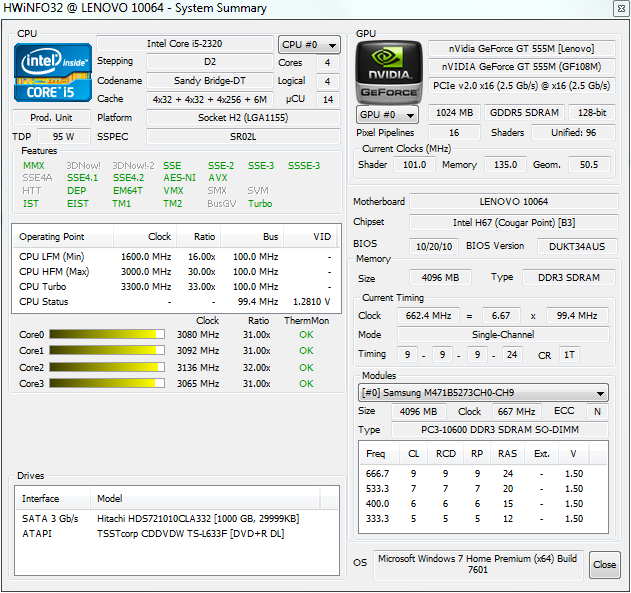Click the Microsoft Windows 7 OS field
The height and width of the screenshot is (593, 631).
[478, 565]
